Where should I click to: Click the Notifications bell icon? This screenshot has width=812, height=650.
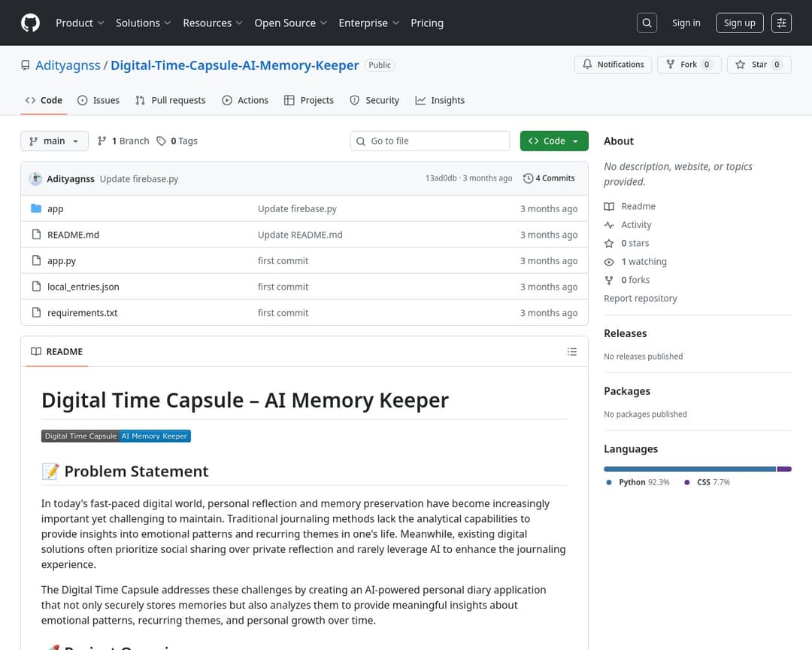[x=588, y=64]
